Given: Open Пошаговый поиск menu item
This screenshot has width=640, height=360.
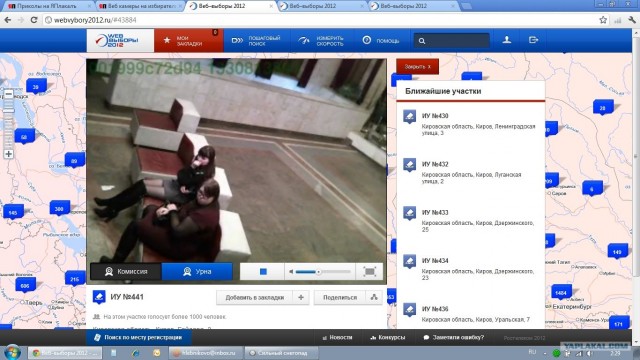Looking at the screenshot, I should point(256,40).
